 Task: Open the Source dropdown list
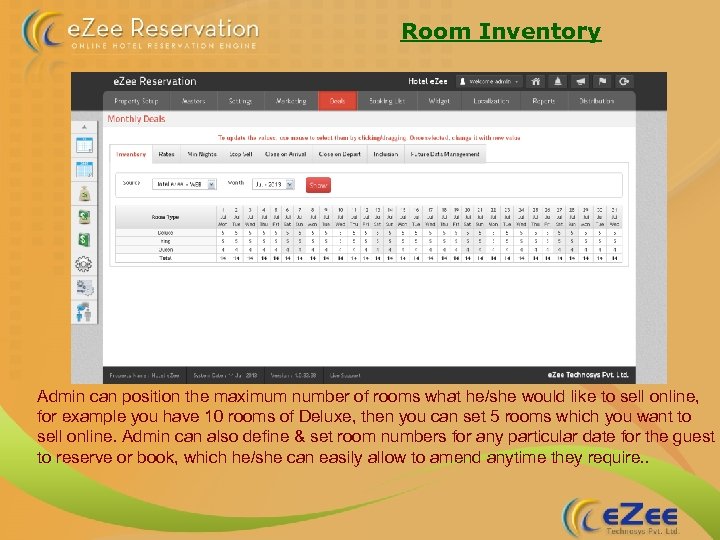pos(184,184)
